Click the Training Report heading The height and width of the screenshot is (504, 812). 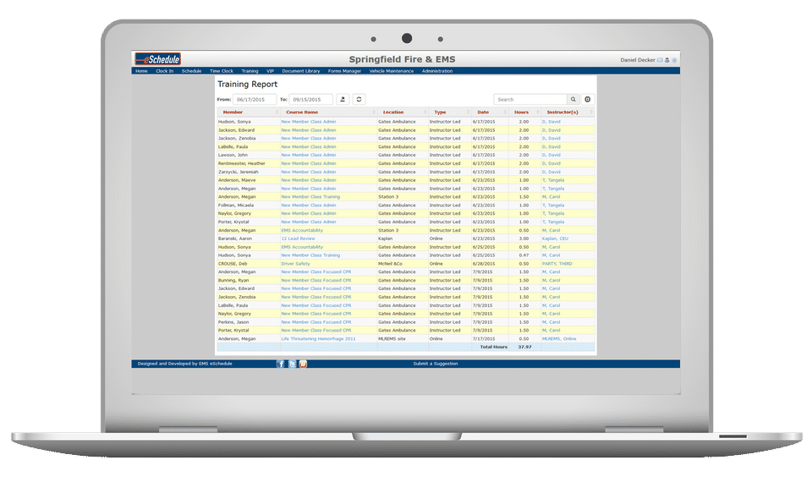click(248, 84)
